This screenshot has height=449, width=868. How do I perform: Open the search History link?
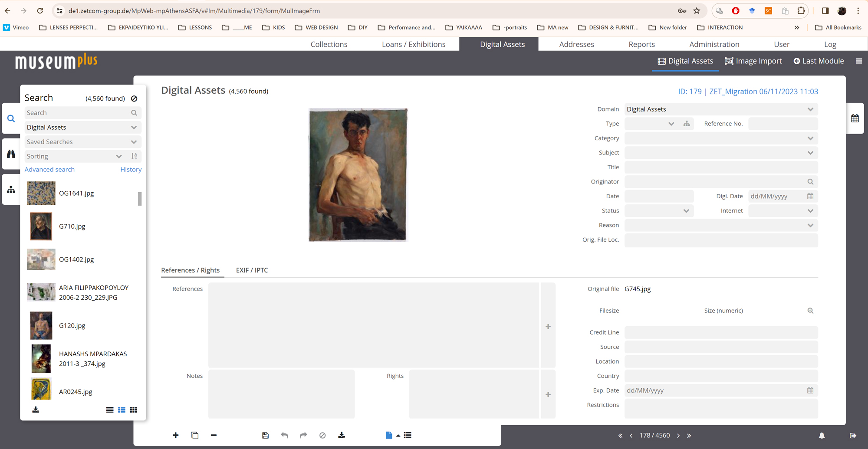(x=131, y=170)
